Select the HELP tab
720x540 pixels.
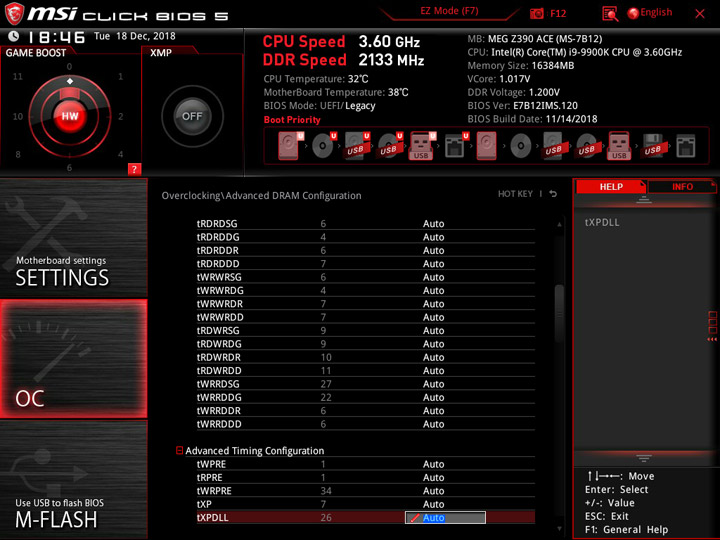pyautogui.click(x=611, y=186)
